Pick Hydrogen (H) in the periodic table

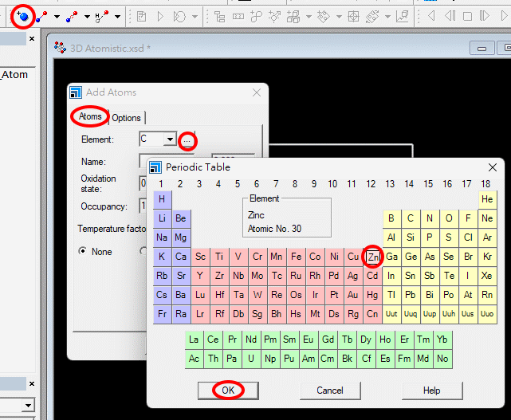(162, 199)
